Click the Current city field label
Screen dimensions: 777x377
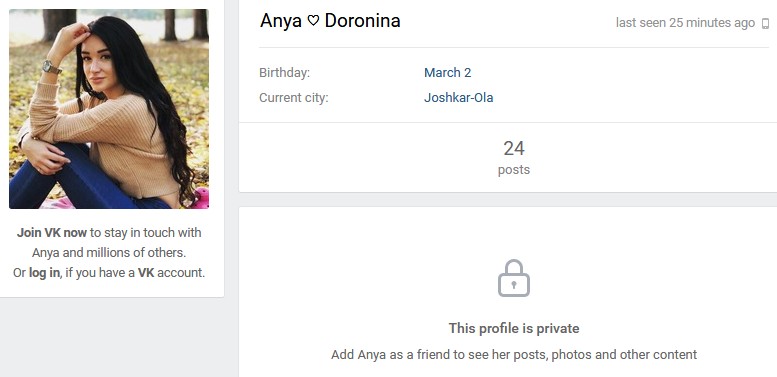pos(294,98)
